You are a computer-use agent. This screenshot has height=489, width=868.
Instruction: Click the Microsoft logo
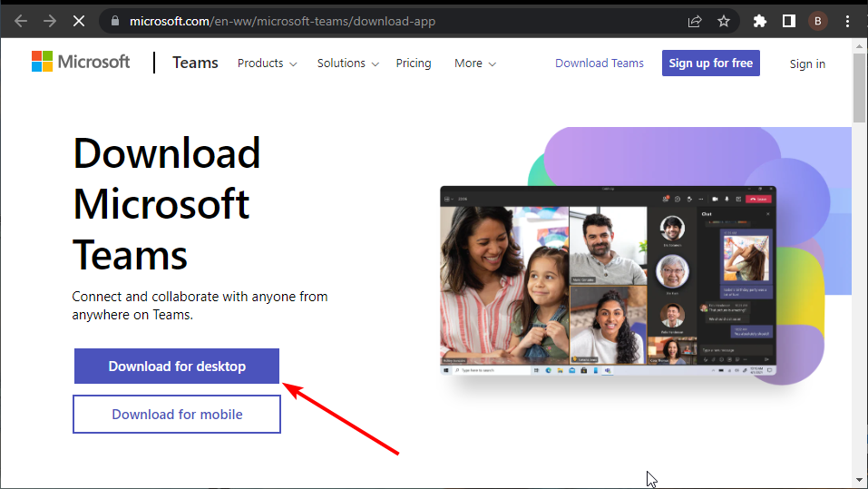click(81, 62)
